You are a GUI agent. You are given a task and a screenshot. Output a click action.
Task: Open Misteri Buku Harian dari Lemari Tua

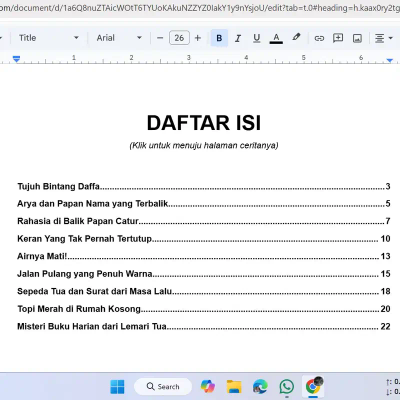[x=204, y=326]
